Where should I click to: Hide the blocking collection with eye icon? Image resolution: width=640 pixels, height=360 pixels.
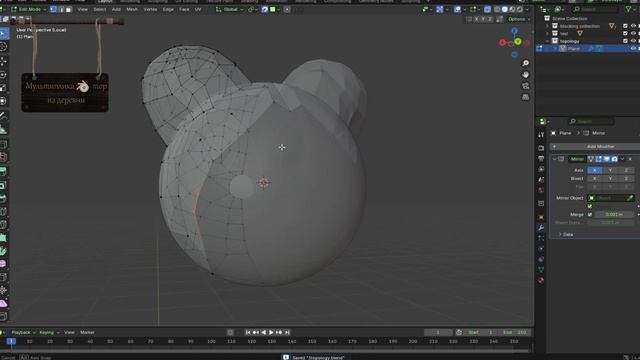coord(633,26)
